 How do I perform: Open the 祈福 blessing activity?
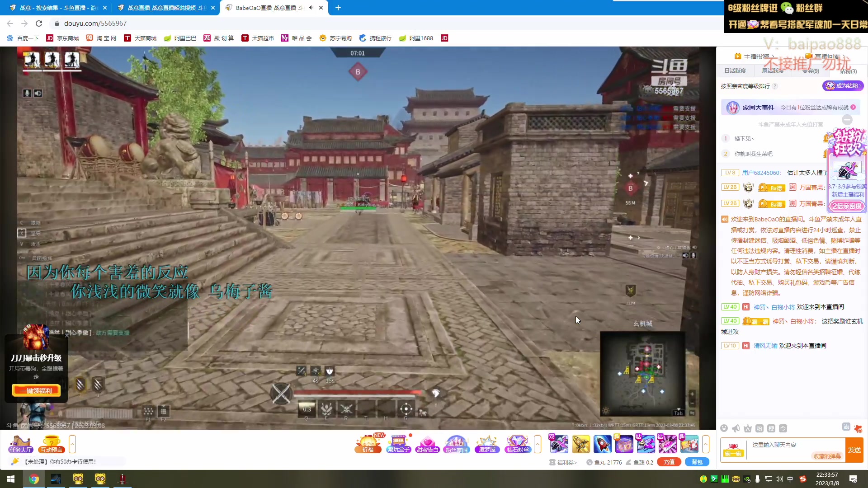click(x=368, y=444)
